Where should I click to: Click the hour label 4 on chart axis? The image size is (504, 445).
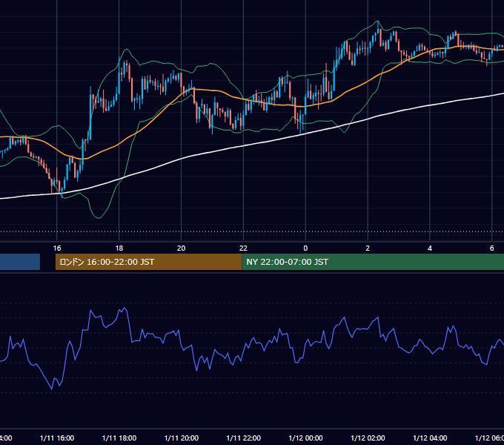click(430, 248)
